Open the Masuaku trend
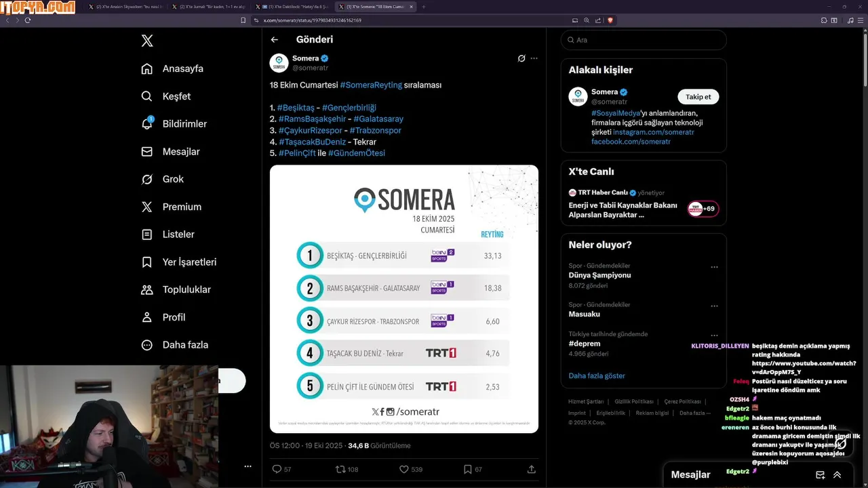 [585, 314]
